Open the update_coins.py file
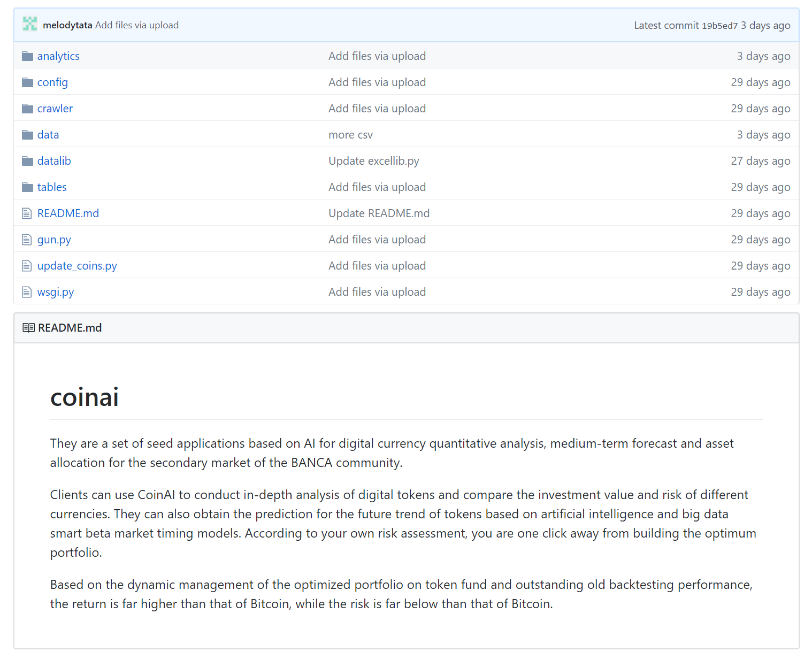 point(77,266)
